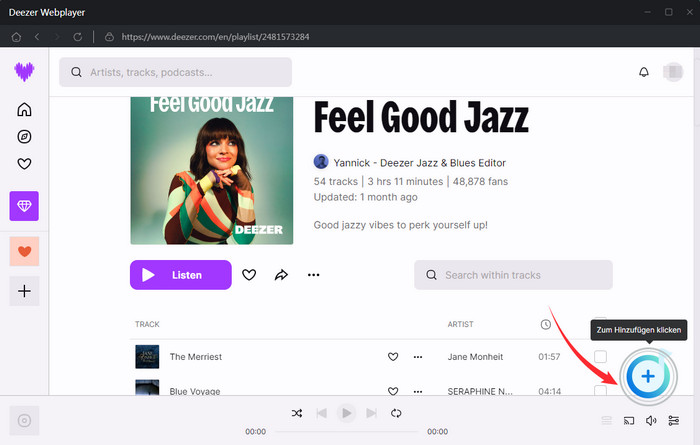Open notifications bell icon
Screen dimensions: 700x445
pyautogui.click(x=644, y=72)
